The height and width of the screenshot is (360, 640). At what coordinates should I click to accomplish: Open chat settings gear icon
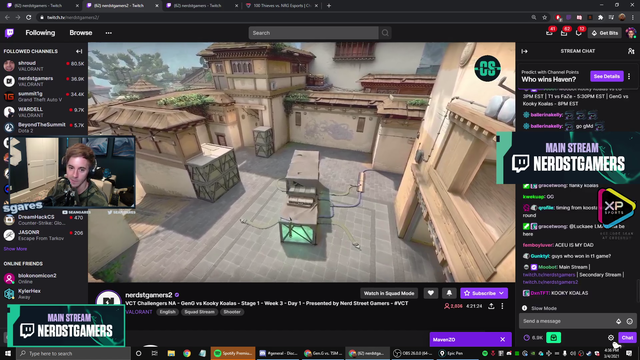click(611, 338)
